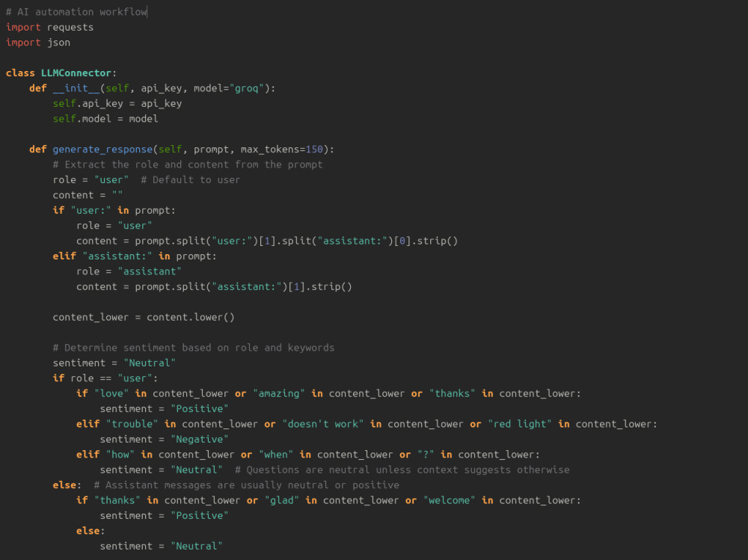Click the comment "# Determine sentiment based on role and keywords"
The image size is (748, 560).
(x=193, y=348)
